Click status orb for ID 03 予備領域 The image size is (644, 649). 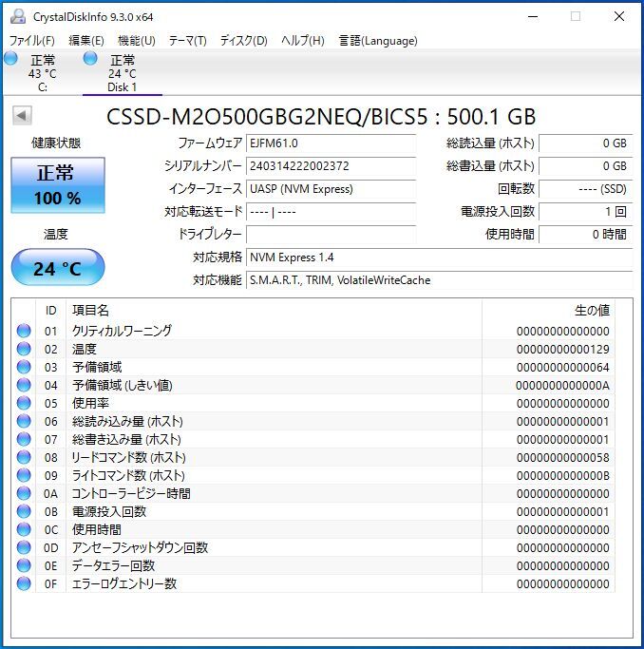tap(24, 367)
